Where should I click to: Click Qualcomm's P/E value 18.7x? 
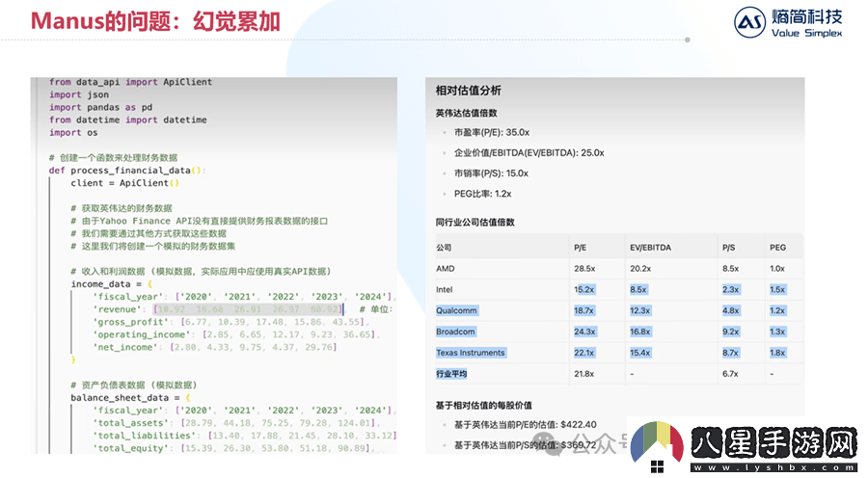(584, 311)
